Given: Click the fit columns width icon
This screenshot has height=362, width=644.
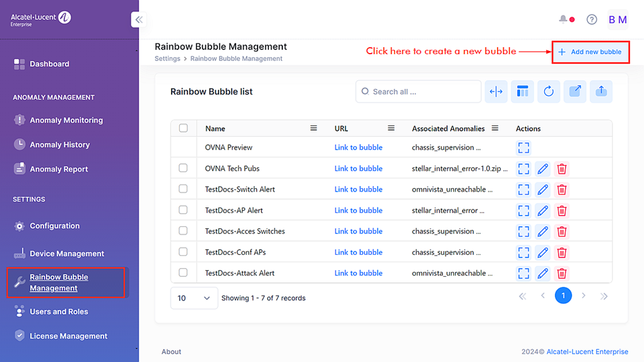Looking at the screenshot, I should 496,91.
